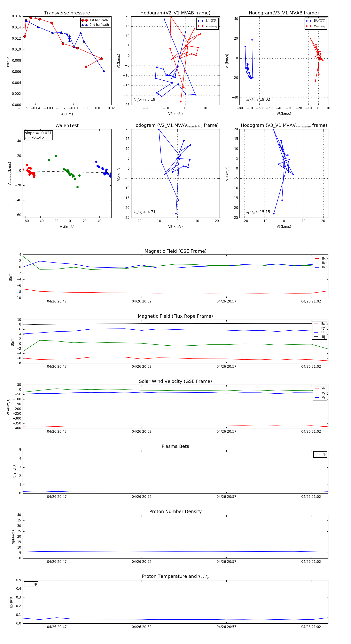Image resolution: width=351 pixels, height=644 pixels.
Task: Click the "Vz" legend entry
Action: click(320, 398)
